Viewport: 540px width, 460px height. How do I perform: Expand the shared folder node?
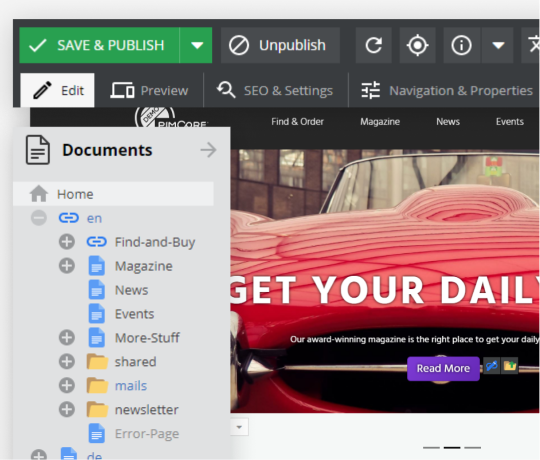[x=67, y=362]
